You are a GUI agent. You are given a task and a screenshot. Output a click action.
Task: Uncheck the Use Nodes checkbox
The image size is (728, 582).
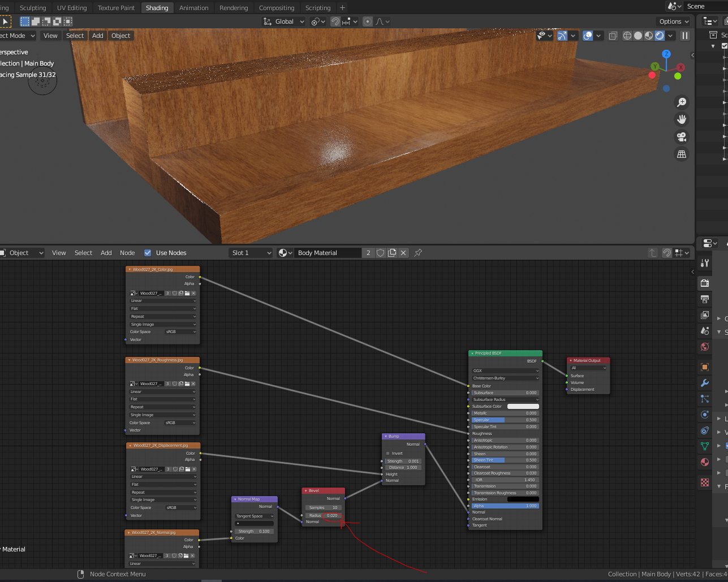pyautogui.click(x=148, y=253)
